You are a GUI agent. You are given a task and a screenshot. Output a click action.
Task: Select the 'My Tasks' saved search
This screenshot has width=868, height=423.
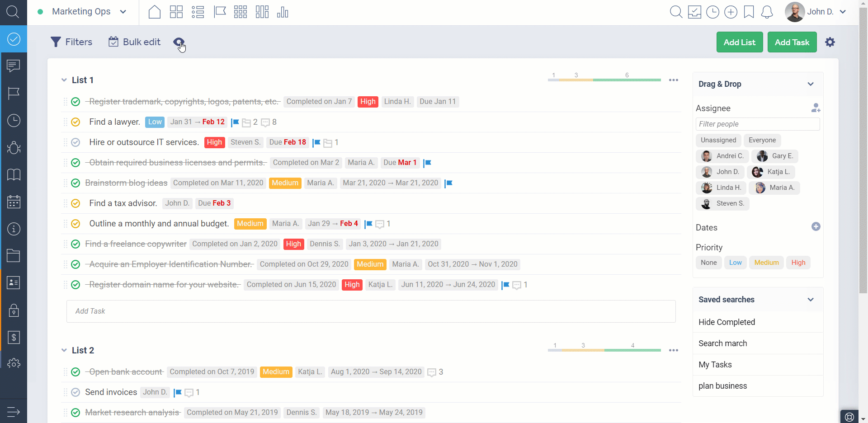click(x=715, y=365)
